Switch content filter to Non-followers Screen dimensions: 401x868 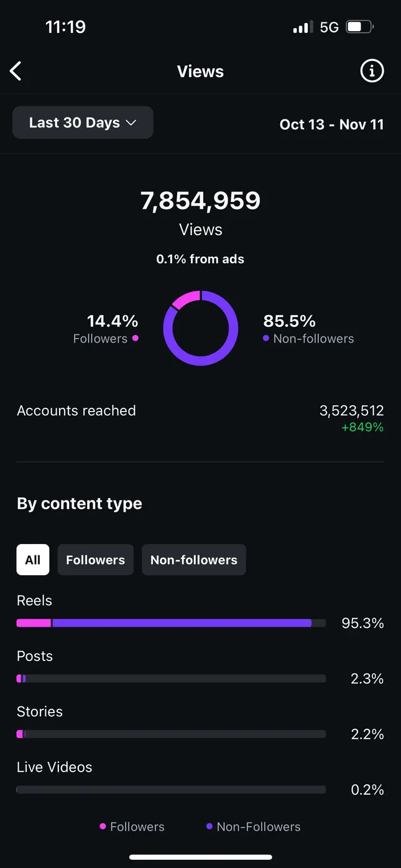194,560
